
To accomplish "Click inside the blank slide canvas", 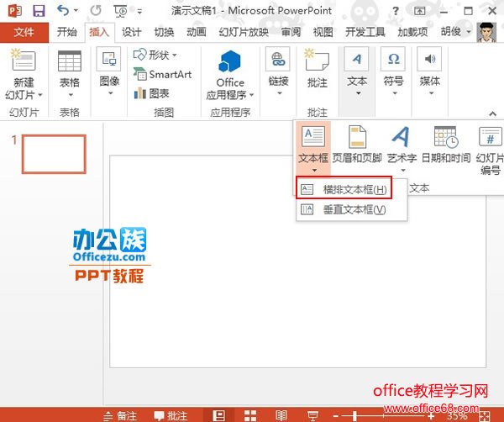I will 297,261.
